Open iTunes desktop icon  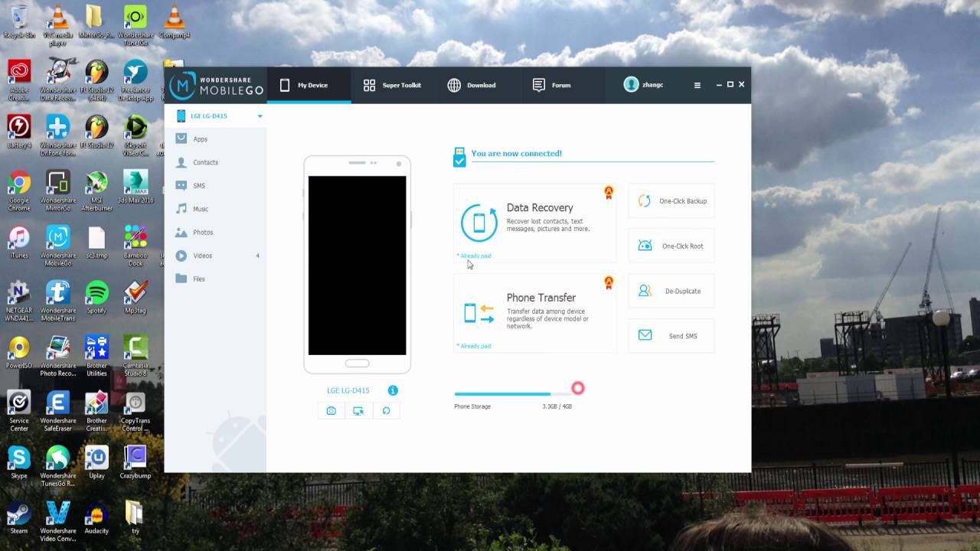pyautogui.click(x=19, y=242)
